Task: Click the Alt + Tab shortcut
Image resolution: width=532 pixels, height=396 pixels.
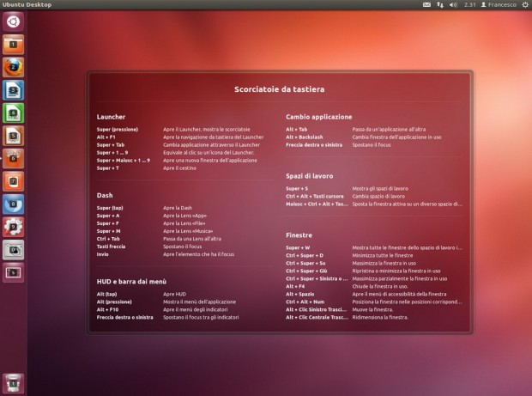Action: 296,130
